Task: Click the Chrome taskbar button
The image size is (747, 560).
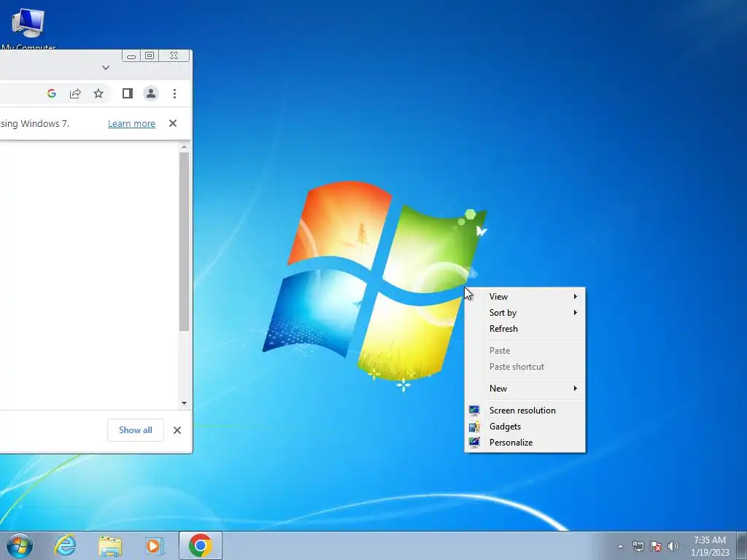Action: (x=201, y=545)
